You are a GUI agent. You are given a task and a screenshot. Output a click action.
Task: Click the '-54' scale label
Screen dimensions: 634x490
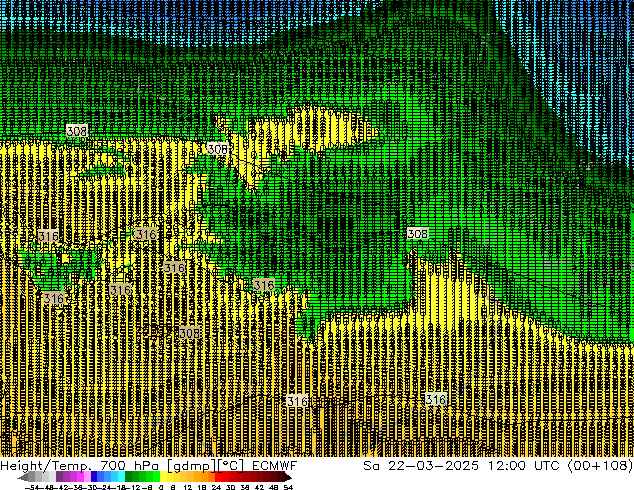click(x=32, y=487)
